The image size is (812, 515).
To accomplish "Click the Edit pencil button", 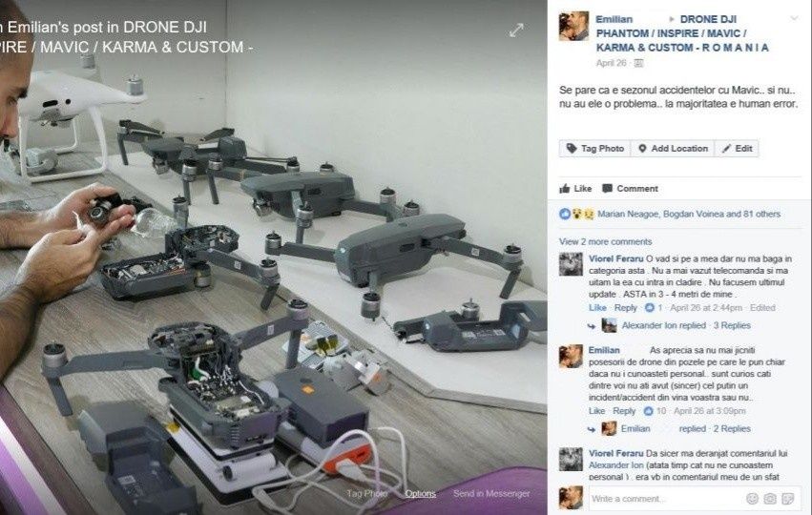I will pyautogui.click(x=737, y=149).
